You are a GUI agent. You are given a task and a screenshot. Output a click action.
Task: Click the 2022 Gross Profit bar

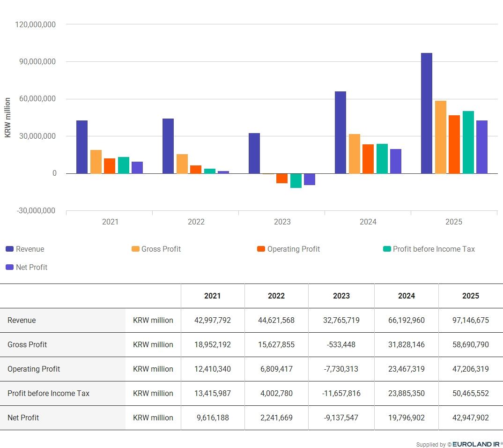pos(182,164)
